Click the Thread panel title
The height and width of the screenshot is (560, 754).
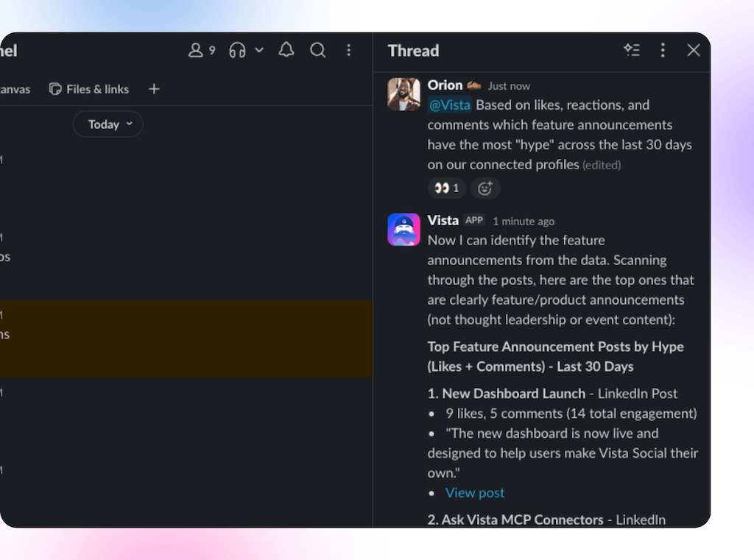pyautogui.click(x=413, y=51)
